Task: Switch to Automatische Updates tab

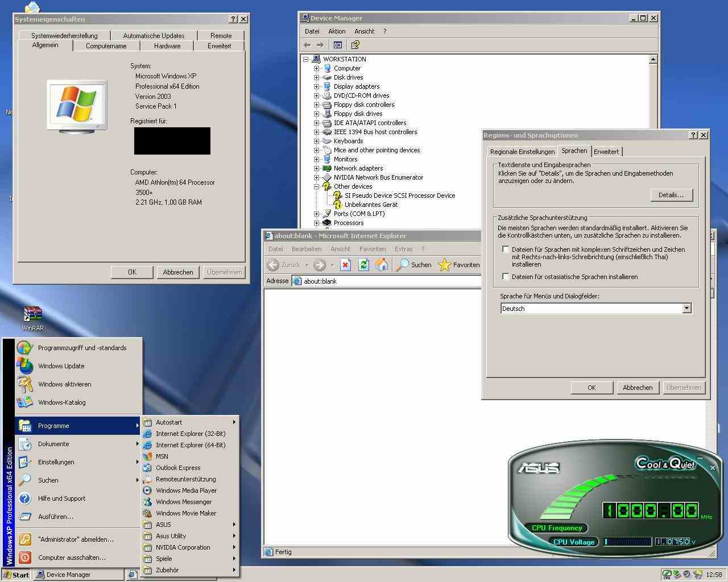Action: click(x=154, y=35)
